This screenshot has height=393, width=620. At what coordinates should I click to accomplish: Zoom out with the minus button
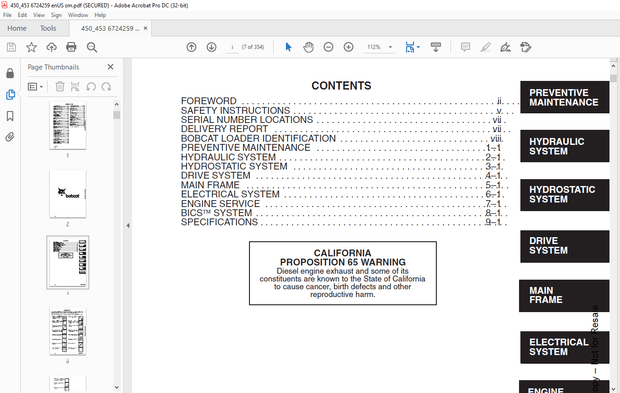pyautogui.click(x=328, y=47)
